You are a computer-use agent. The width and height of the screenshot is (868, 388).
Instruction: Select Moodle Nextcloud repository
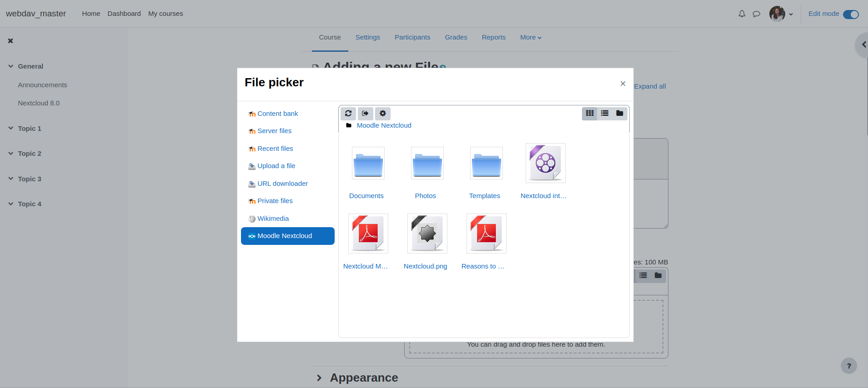pos(288,236)
